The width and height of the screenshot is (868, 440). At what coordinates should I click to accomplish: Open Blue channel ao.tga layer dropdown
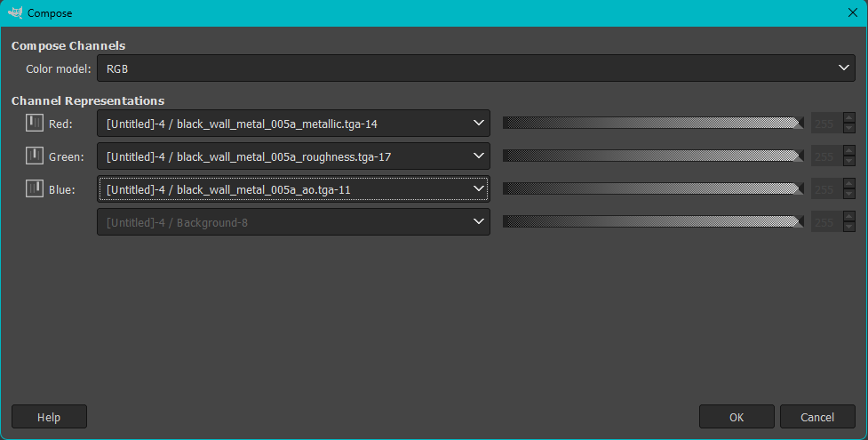pos(293,188)
